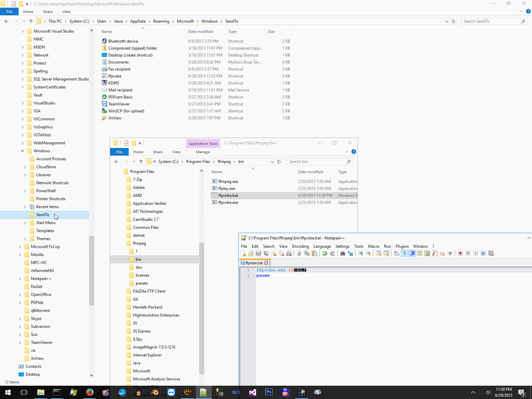Viewport: 532px width, 399px height.
Task: Click the Paste icon in Notepad++ toolbar
Action: tap(315, 253)
